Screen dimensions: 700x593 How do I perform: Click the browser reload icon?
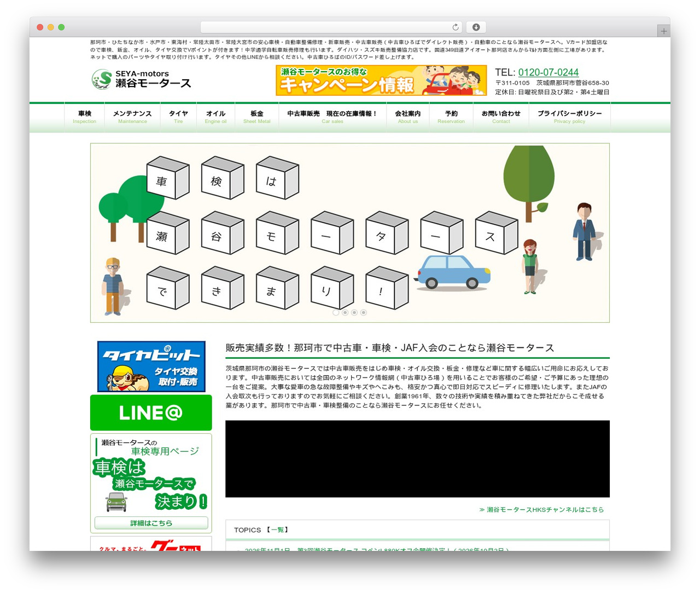click(456, 27)
